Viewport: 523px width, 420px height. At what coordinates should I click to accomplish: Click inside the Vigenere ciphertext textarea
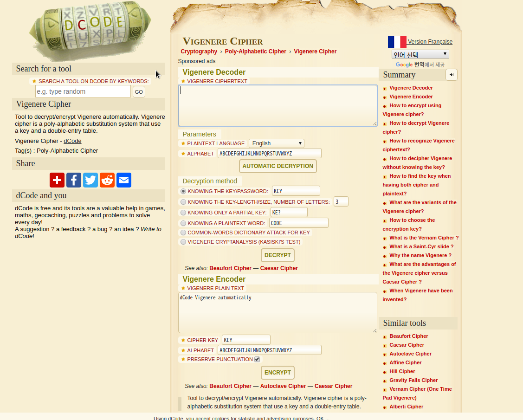pos(278,105)
